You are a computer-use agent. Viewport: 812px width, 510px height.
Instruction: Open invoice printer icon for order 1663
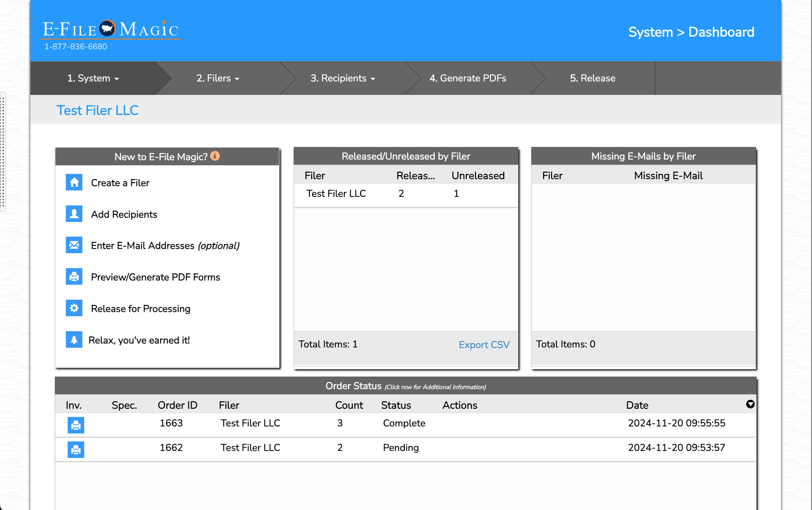(x=76, y=425)
